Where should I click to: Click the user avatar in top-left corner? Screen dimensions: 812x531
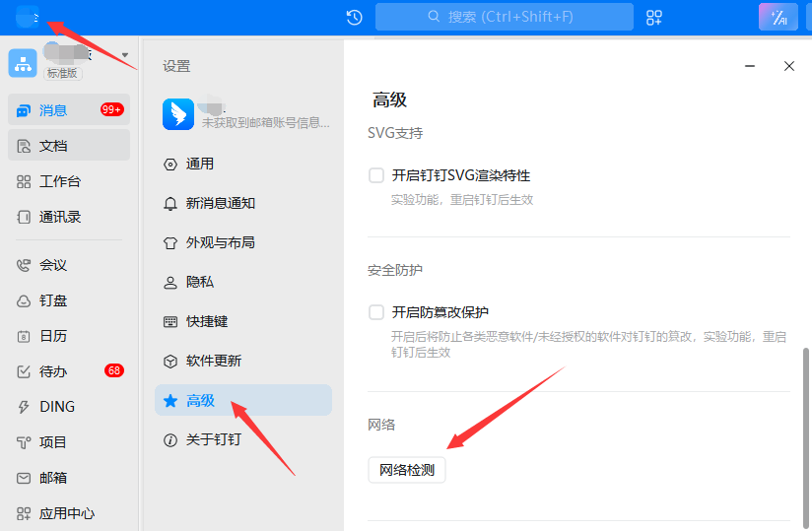pyautogui.click(x=28, y=17)
